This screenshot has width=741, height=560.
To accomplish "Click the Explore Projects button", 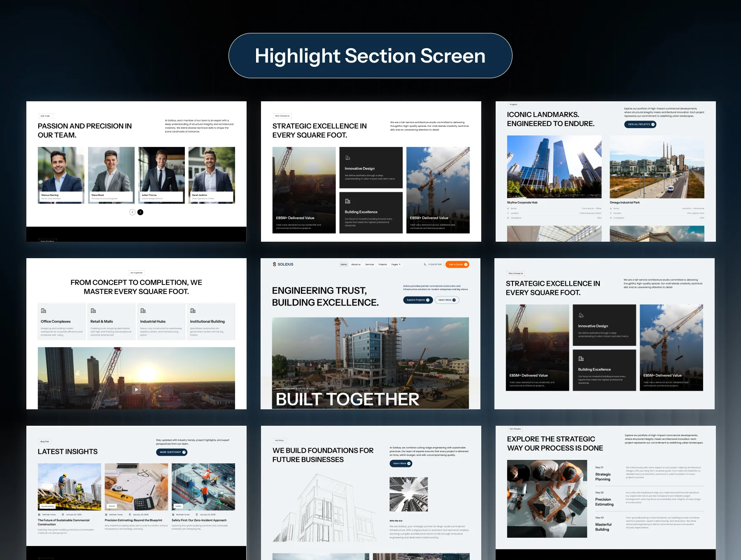I will point(418,300).
